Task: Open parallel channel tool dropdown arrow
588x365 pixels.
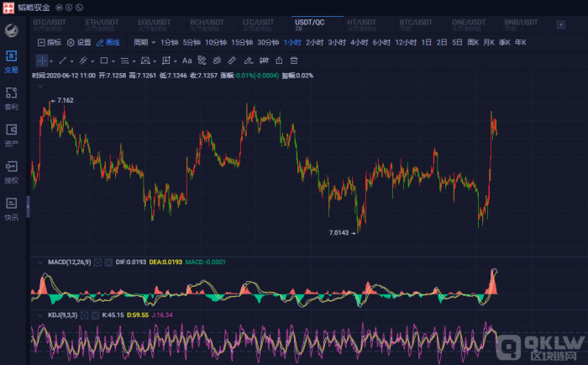Action: tap(92, 61)
